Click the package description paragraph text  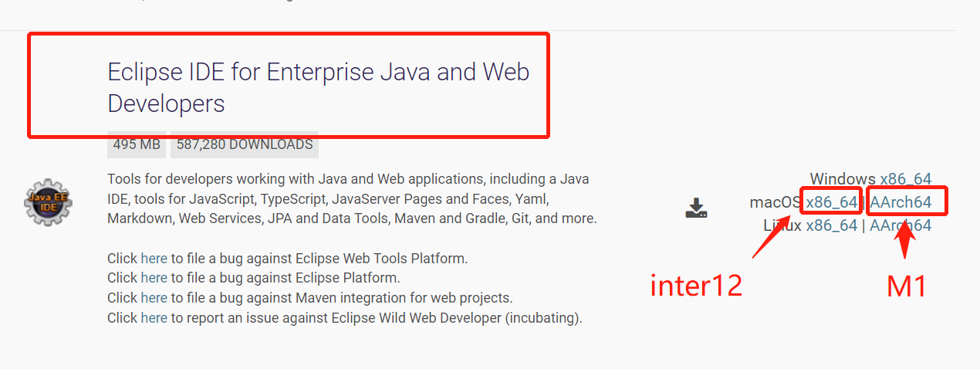[x=351, y=199]
